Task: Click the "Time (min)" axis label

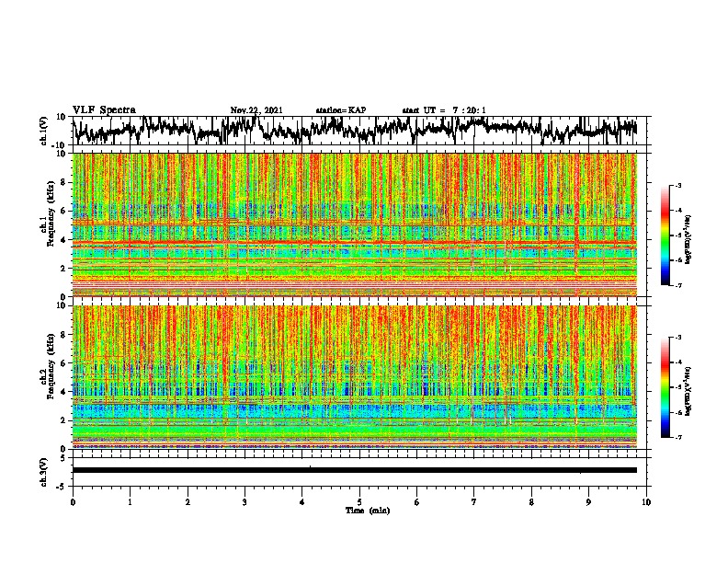Action: point(368,511)
